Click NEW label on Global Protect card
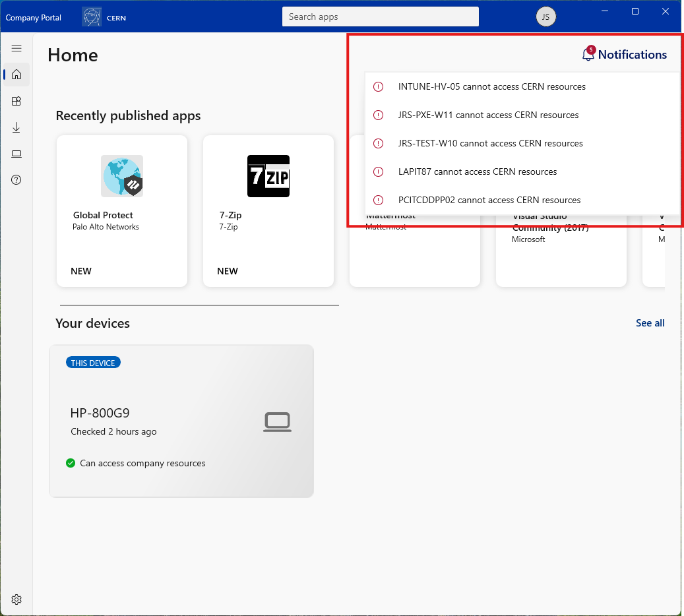Screen dimensions: 684x616 [x=81, y=271]
